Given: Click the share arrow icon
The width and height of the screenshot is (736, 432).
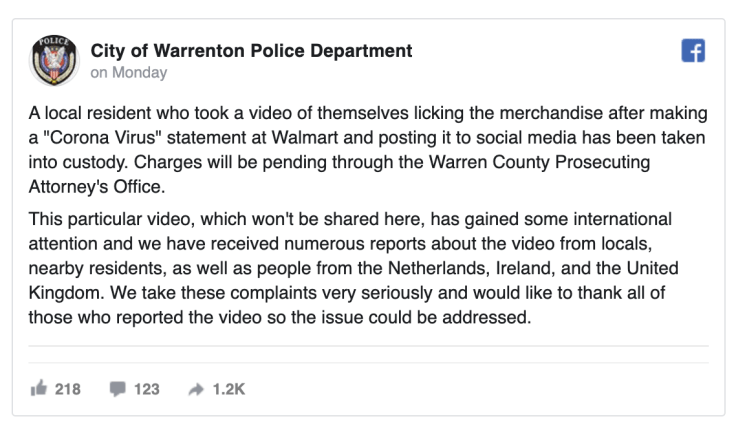Looking at the screenshot, I should pyautogui.click(x=196, y=389).
